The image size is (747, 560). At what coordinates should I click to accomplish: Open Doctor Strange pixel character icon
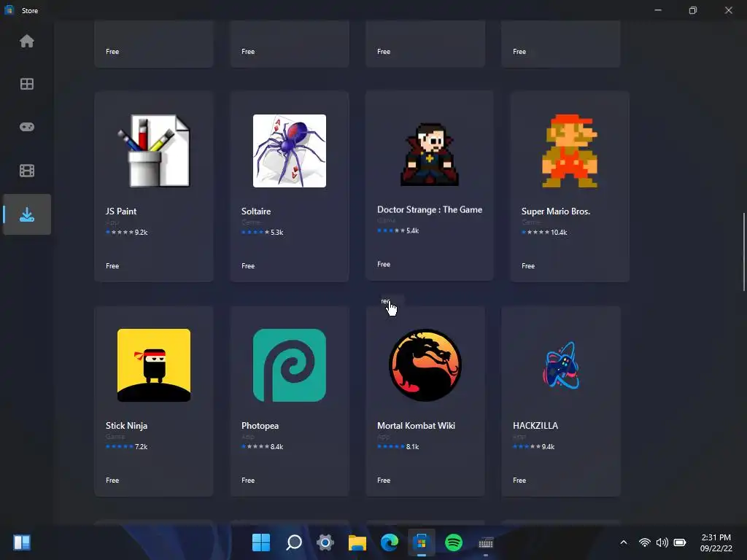pos(430,154)
